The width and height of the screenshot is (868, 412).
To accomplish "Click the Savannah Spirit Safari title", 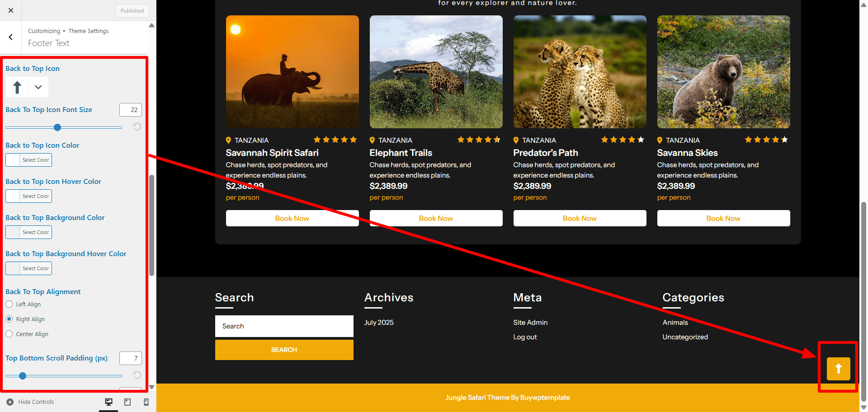I will (x=272, y=153).
